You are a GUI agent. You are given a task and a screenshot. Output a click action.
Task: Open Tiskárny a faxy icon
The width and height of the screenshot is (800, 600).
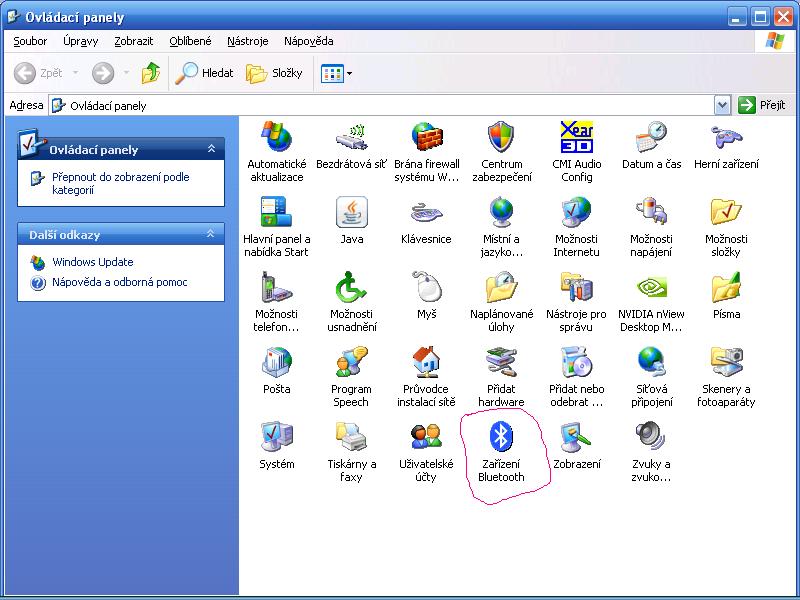pyautogui.click(x=352, y=437)
